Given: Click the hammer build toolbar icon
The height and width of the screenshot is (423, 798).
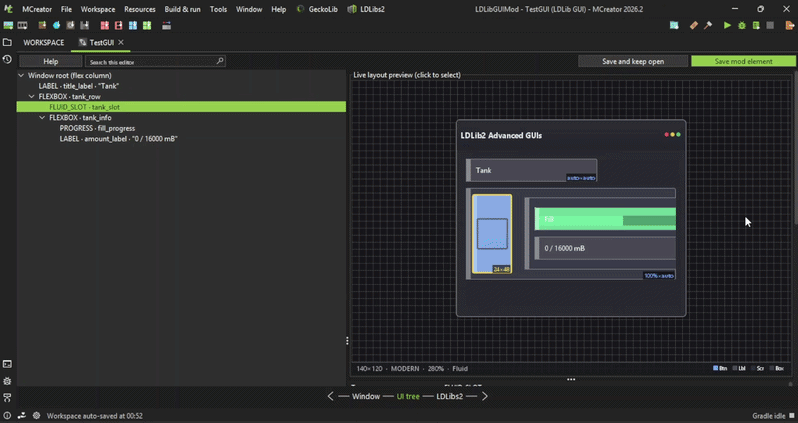Looking at the screenshot, I should pos(708,25).
